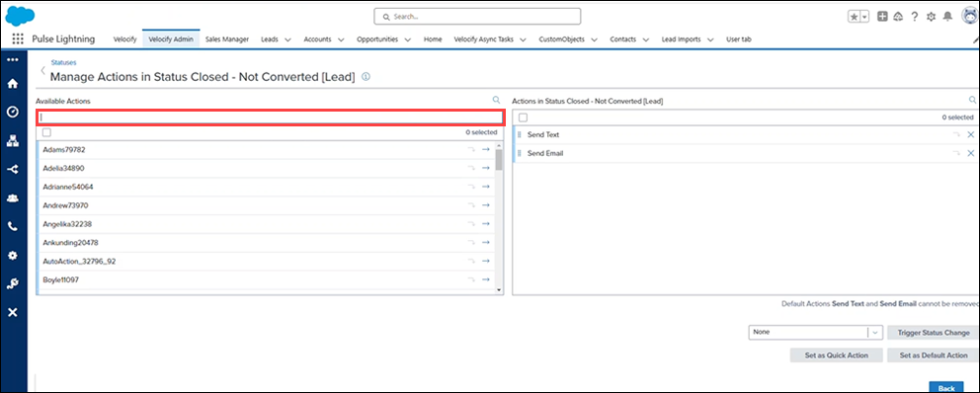Click the Available Actions filter field

[270, 117]
